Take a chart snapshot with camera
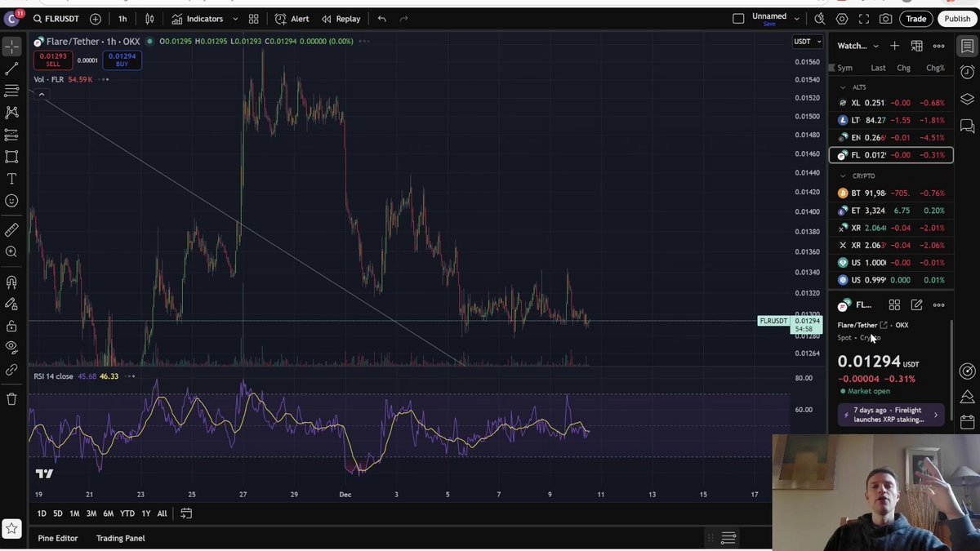Viewport: 980px width, 551px height. click(x=886, y=19)
